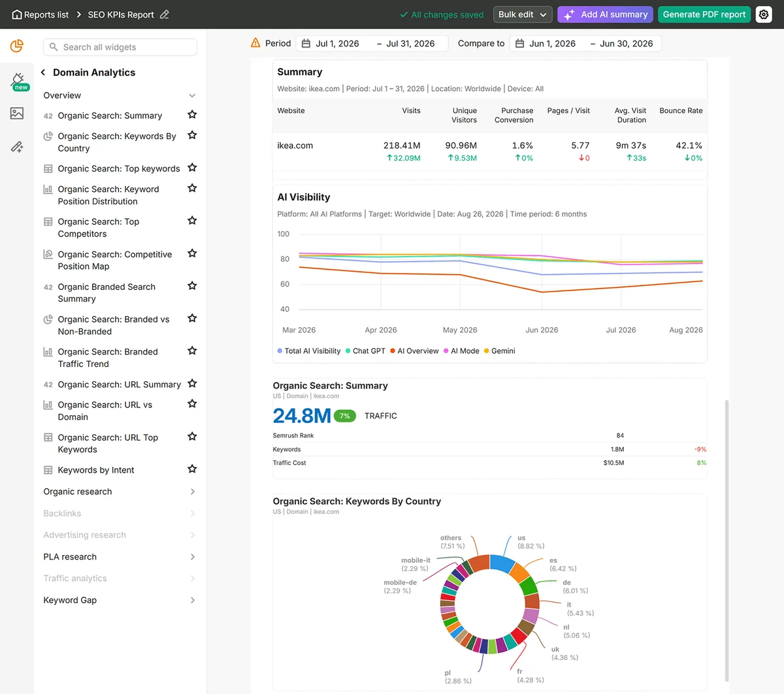Open the Bulk edit dropdown
The image size is (784, 694).
tap(523, 14)
